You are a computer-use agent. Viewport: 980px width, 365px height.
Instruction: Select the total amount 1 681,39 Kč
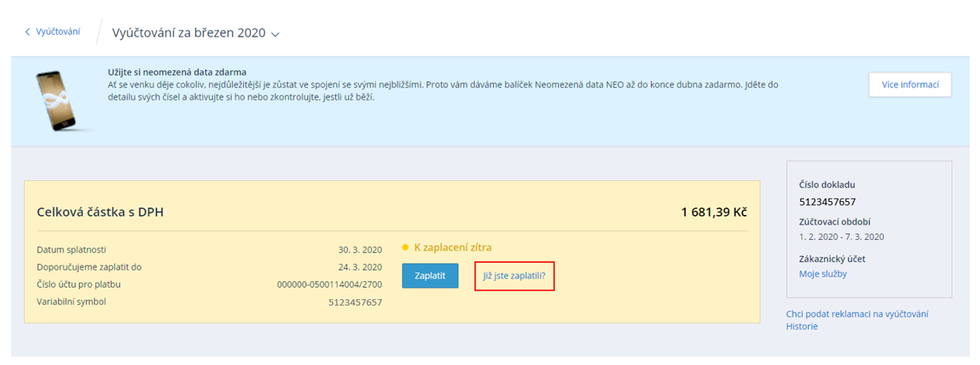714,212
